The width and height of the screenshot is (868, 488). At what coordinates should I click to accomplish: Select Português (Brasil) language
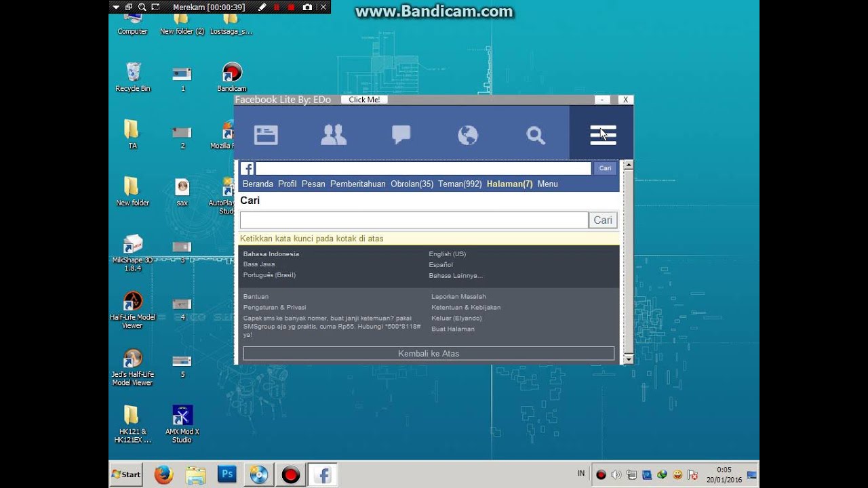[x=269, y=275]
